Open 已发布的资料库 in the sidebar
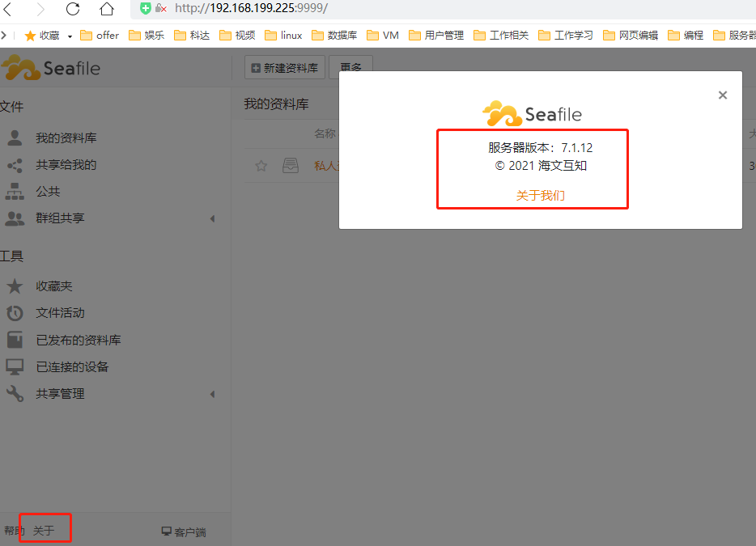The image size is (756, 546). [78, 341]
